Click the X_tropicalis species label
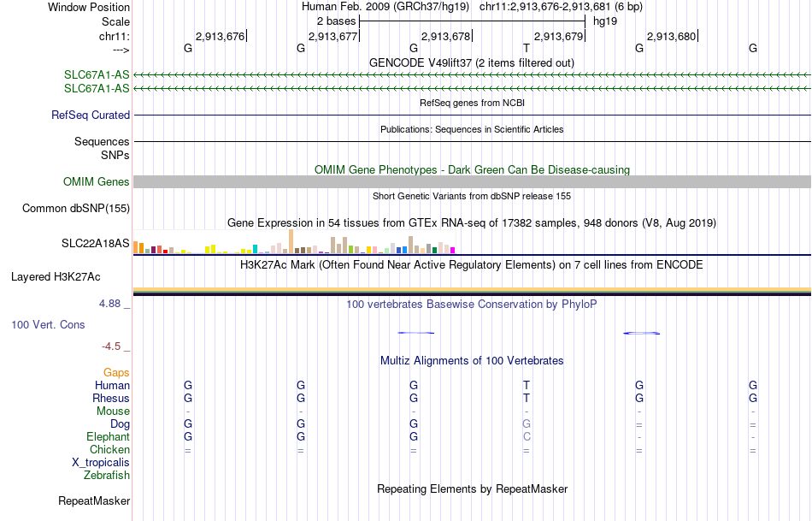Viewport: 812px width, 521px height. [101, 463]
